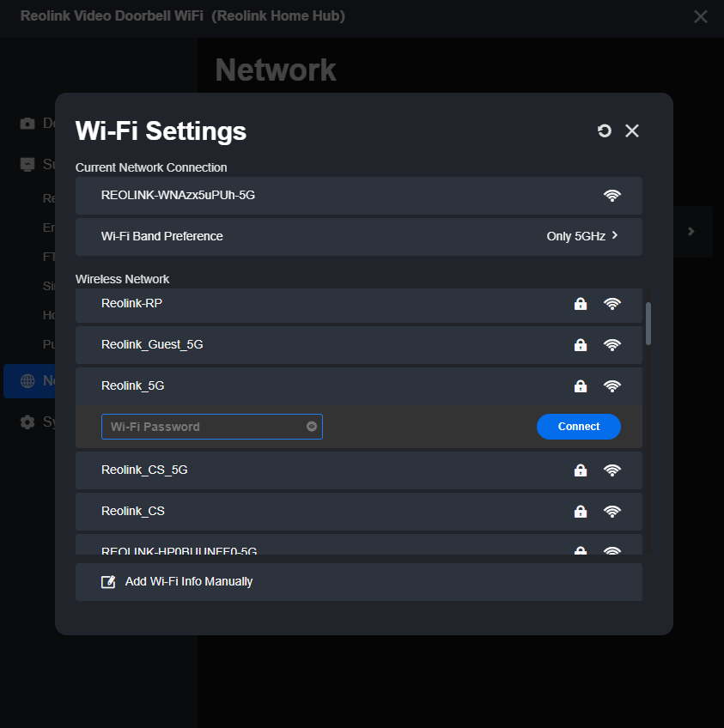This screenshot has height=728, width=724.
Task: Click lock icon for Reolink_Guest_5G
Action: point(581,345)
